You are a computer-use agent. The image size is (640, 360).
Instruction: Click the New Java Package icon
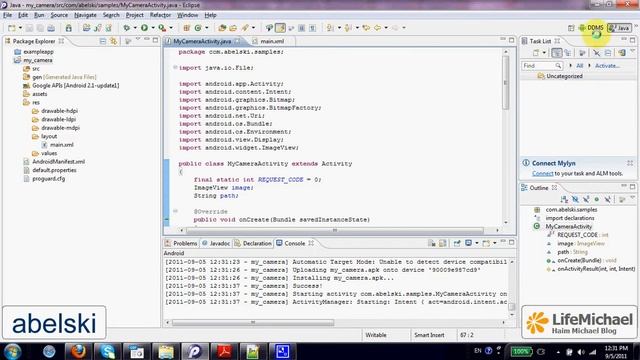tap(187, 28)
